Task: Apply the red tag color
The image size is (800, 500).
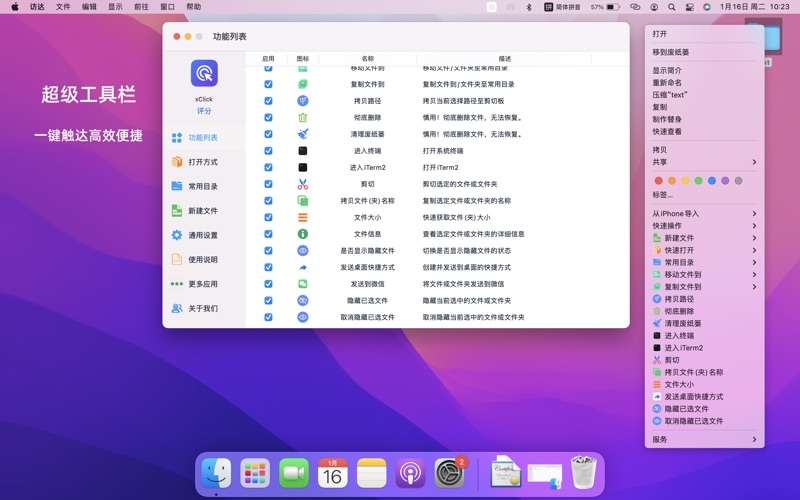Action: pos(659,181)
